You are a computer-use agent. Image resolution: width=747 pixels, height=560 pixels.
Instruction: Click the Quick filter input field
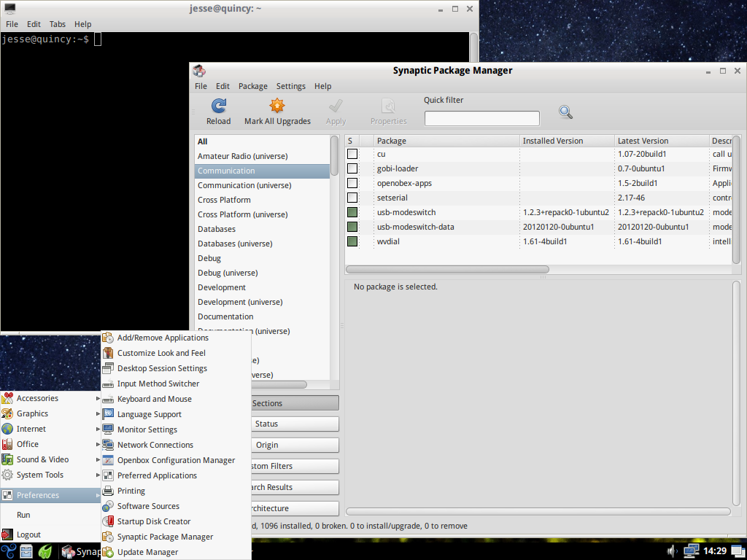coord(482,118)
